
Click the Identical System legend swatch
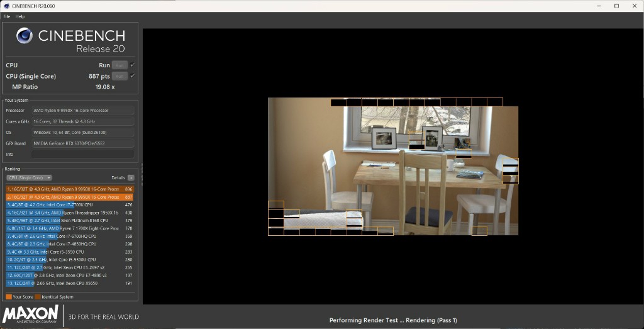(x=38, y=297)
